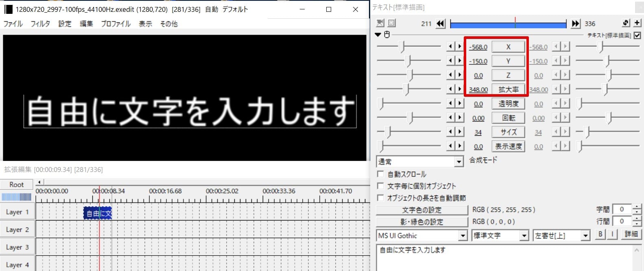Open the 表示 menu
This screenshot has height=271, width=644.
145,24
